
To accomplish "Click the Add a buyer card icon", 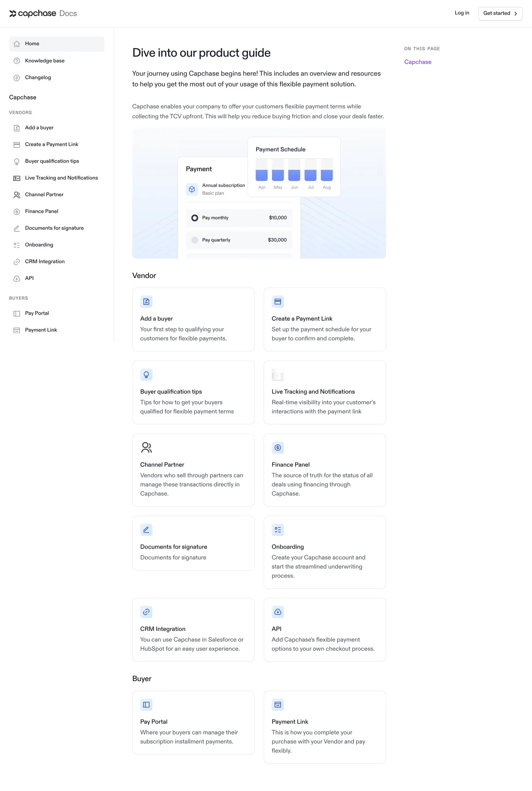I will point(146,302).
